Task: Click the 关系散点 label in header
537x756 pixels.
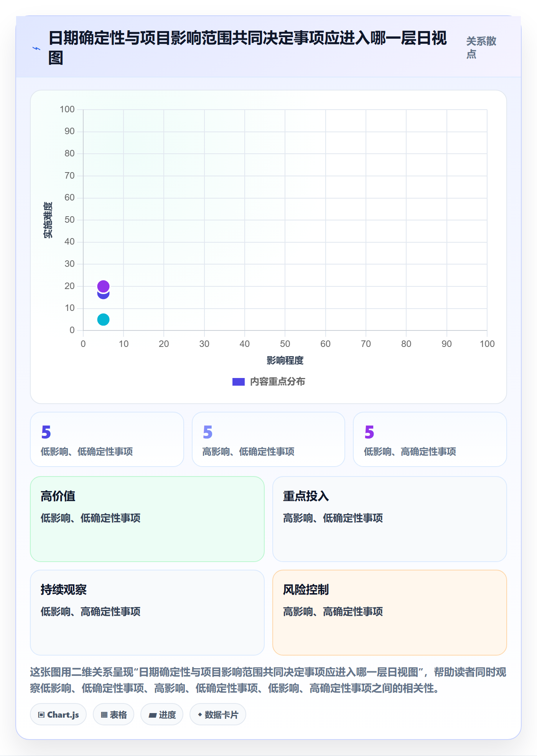Action: click(x=481, y=48)
